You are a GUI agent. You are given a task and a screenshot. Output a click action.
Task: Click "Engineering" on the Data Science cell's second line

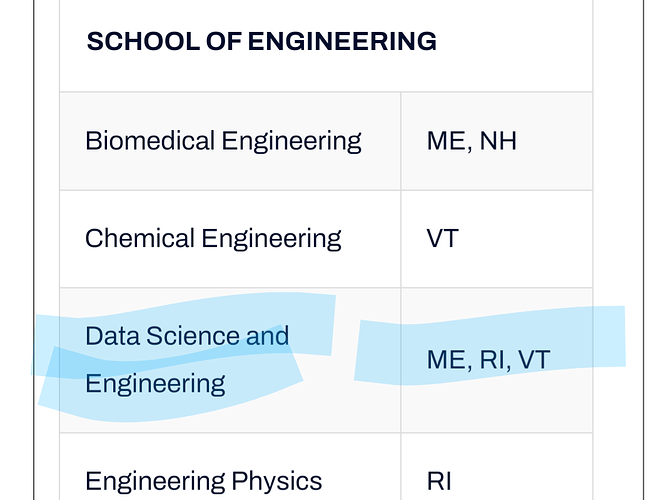coord(155,384)
